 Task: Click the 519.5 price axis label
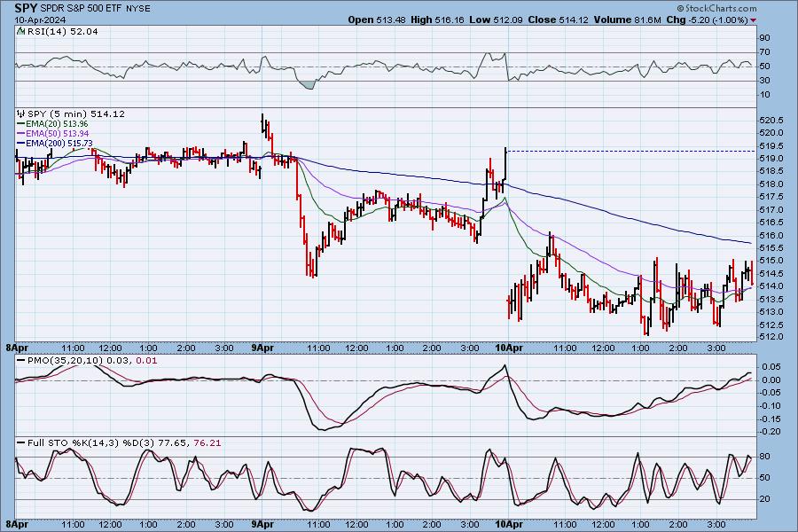tap(771, 146)
